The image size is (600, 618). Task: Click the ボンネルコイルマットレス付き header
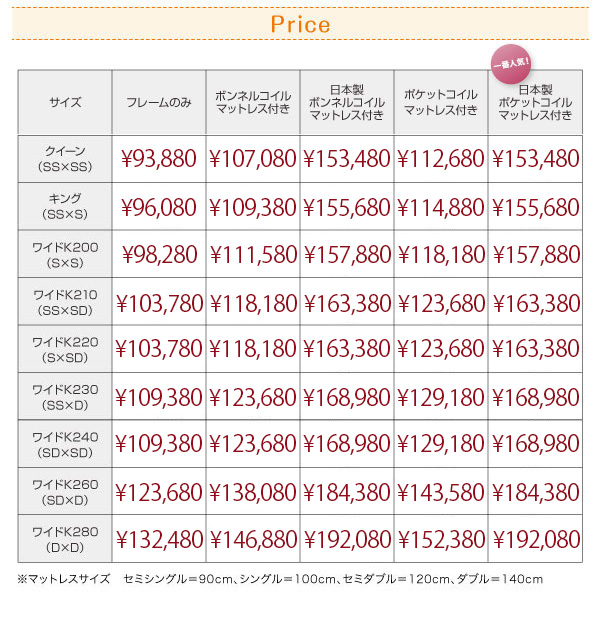[253, 102]
